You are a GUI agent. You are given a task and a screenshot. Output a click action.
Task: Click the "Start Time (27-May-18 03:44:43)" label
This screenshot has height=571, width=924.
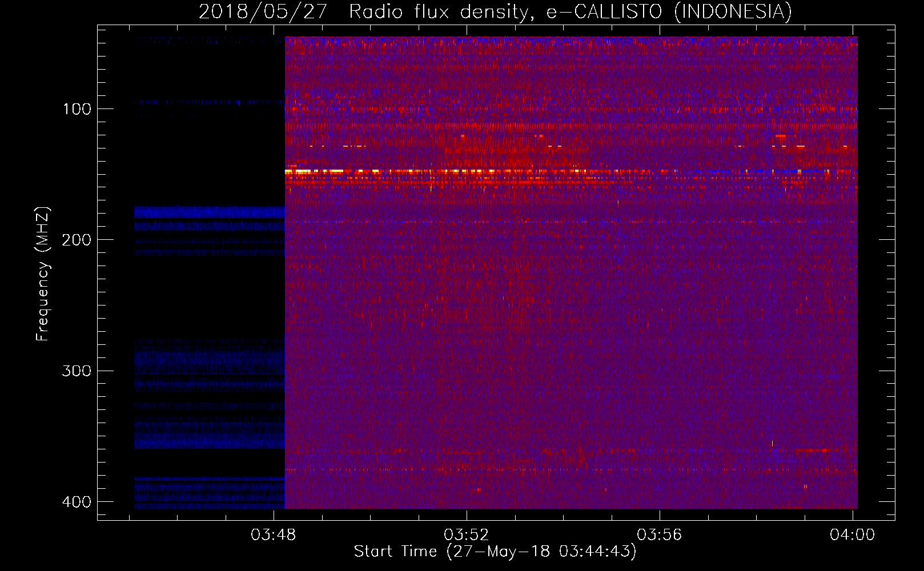[x=495, y=552]
